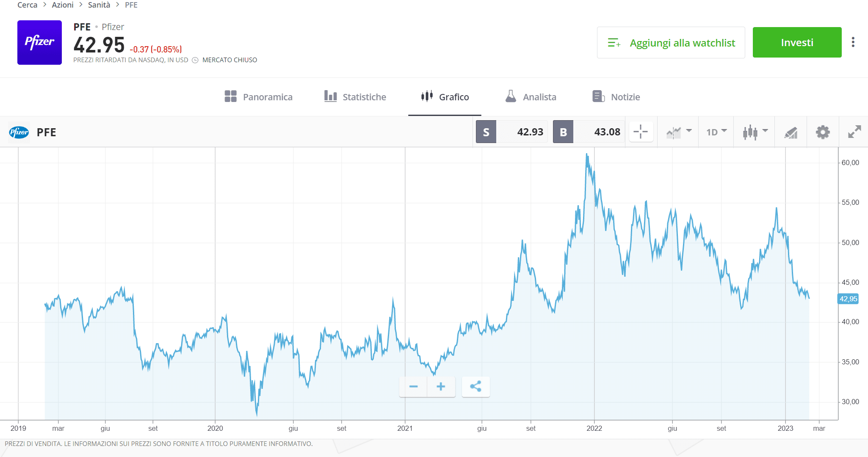Click the 2021 time axis label
Viewport: 868px width, 457px height.
coord(405,428)
